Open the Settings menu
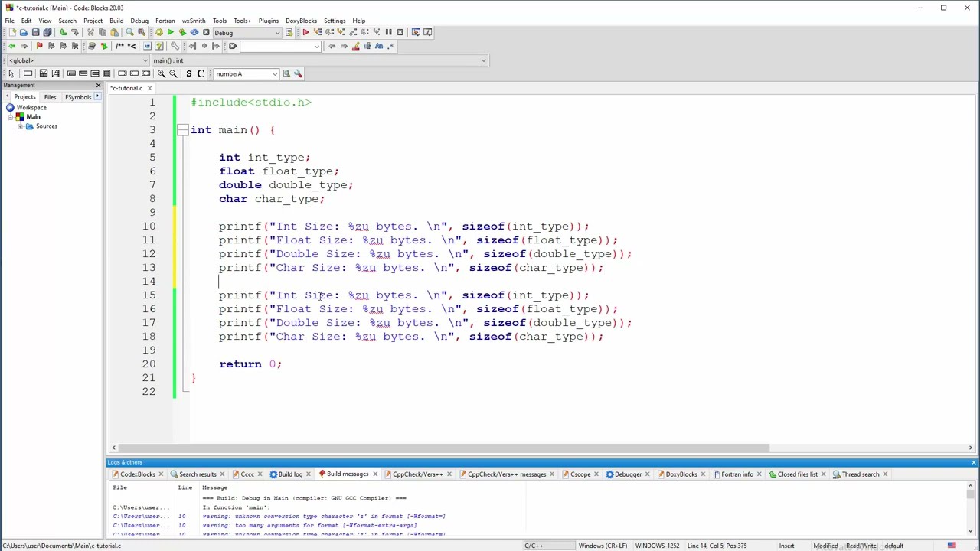Screen dimensions: 980x551 pyautogui.click(x=335, y=21)
